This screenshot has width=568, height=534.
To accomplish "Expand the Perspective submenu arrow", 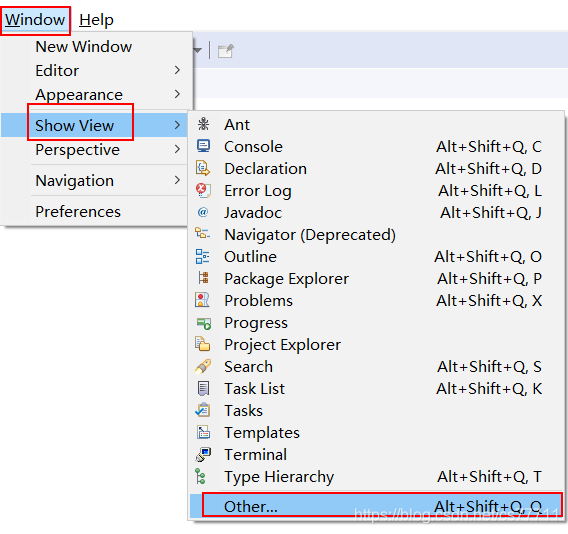I will 177,149.
